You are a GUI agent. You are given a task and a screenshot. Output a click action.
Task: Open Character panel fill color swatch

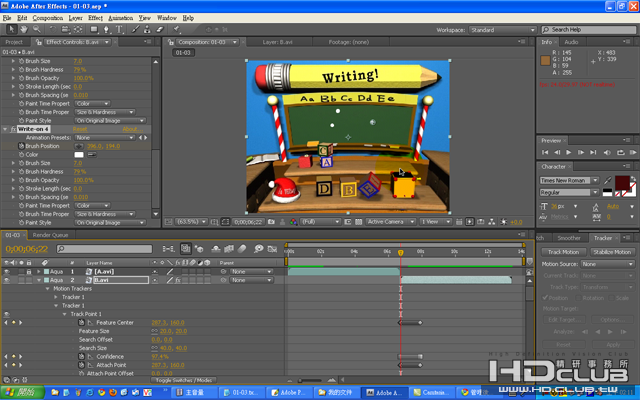pos(622,183)
